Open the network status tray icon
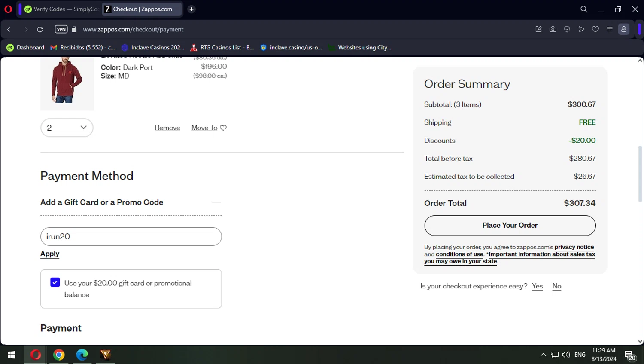This screenshot has height=364, width=644. (555, 355)
